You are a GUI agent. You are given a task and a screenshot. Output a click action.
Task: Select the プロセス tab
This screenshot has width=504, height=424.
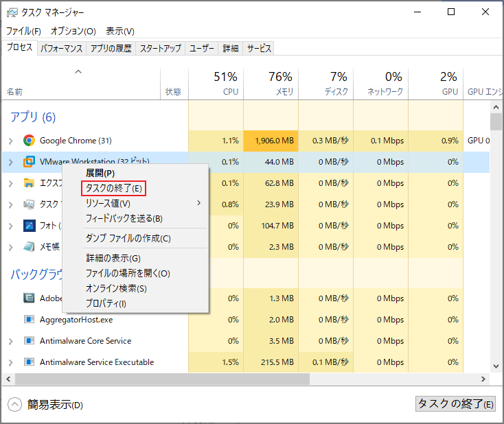pos(20,47)
